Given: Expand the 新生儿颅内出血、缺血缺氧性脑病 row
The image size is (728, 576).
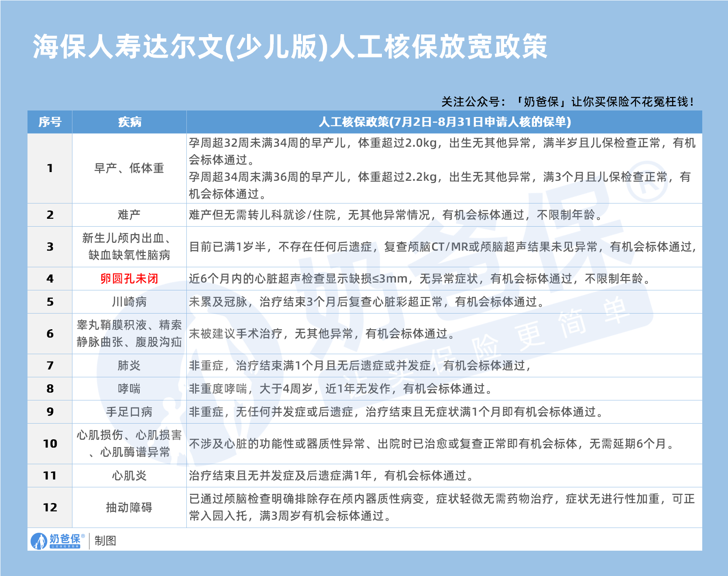Looking at the screenshot, I should pyautogui.click(x=128, y=245).
